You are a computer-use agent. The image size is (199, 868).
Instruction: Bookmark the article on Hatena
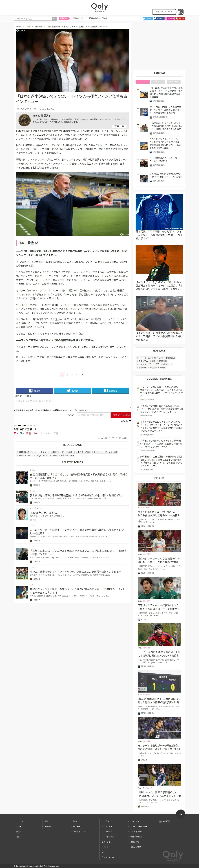click(x=111, y=390)
